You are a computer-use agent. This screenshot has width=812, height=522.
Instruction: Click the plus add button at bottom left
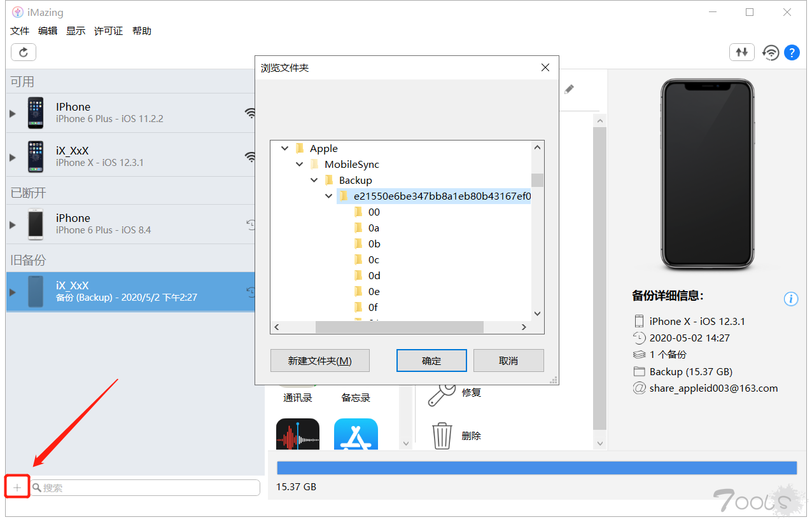(x=17, y=488)
